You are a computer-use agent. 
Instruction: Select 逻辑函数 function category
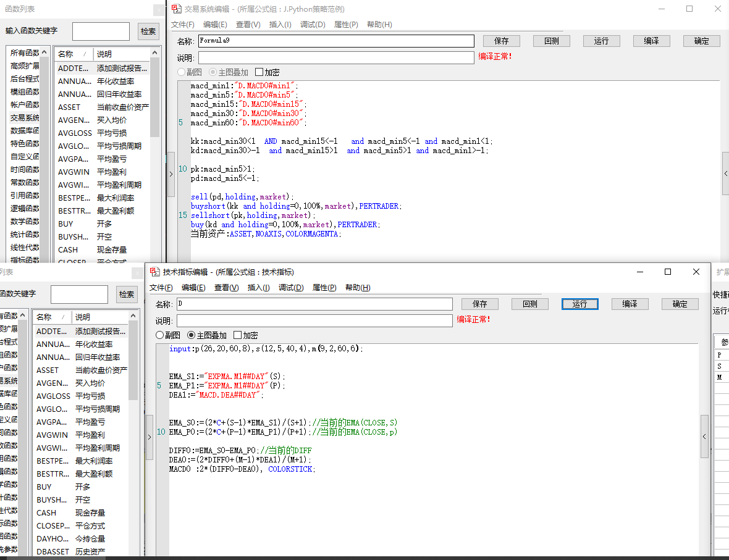25,209
